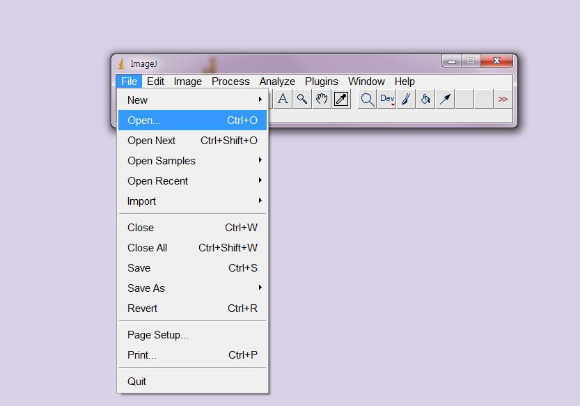
Task: Select the Flood fill bucket tool
Action: (425, 99)
